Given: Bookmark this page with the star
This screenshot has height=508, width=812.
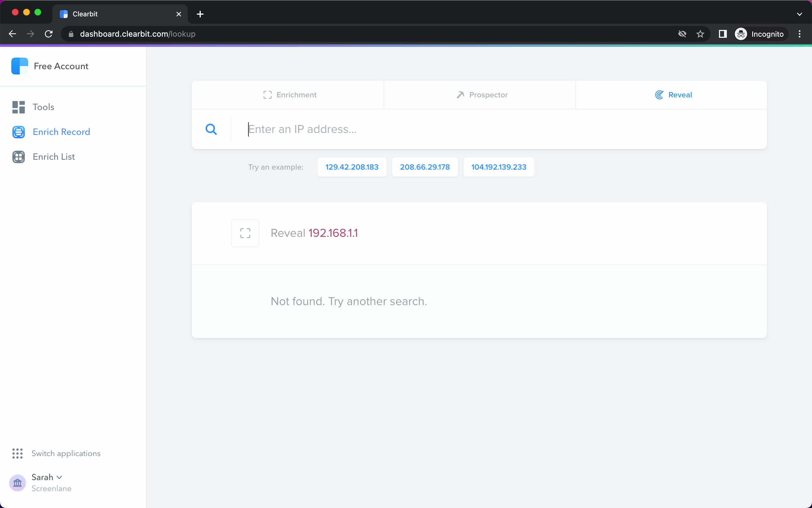Looking at the screenshot, I should point(700,34).
